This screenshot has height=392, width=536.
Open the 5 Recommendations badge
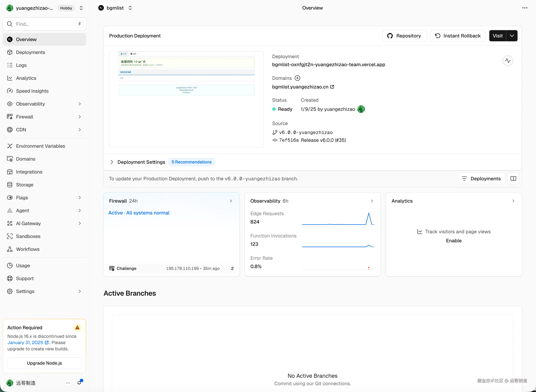tap(192, 162)
